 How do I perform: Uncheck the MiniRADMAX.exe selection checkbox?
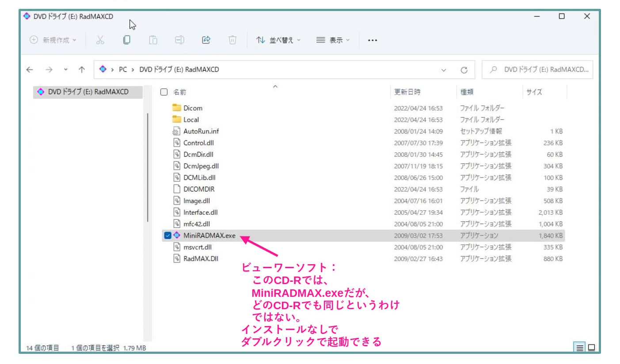coord(167,235)
